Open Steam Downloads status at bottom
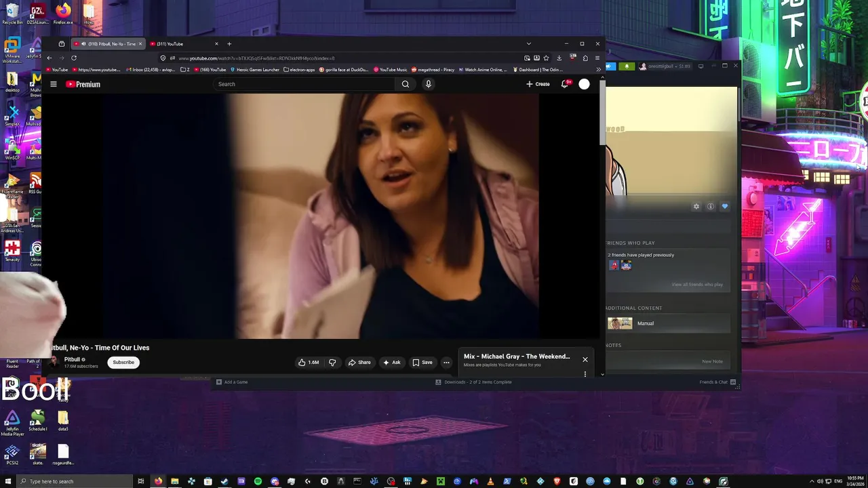Viewport: 868px width, 488px height. [473, 382]
